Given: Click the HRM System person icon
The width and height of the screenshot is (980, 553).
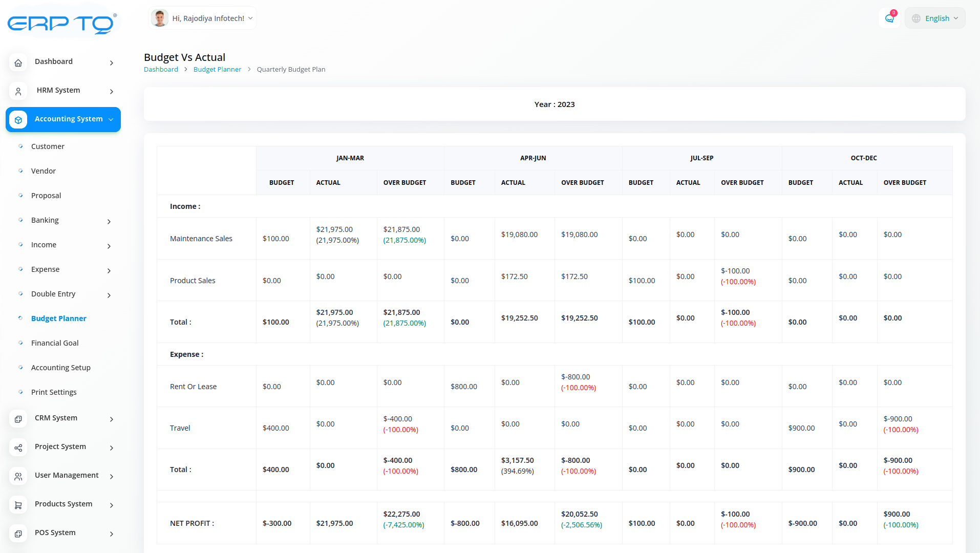Looking at the screenshot, I should pos(18,91).
